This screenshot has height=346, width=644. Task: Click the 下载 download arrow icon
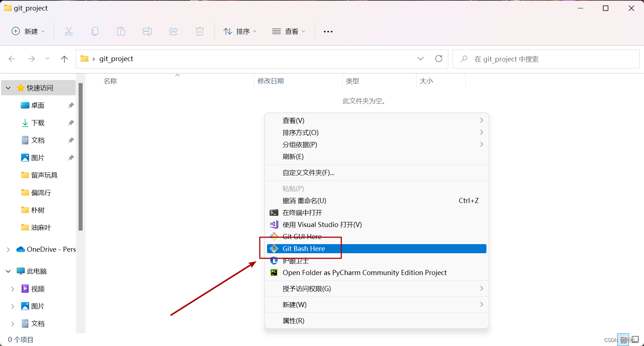[25, 123]
